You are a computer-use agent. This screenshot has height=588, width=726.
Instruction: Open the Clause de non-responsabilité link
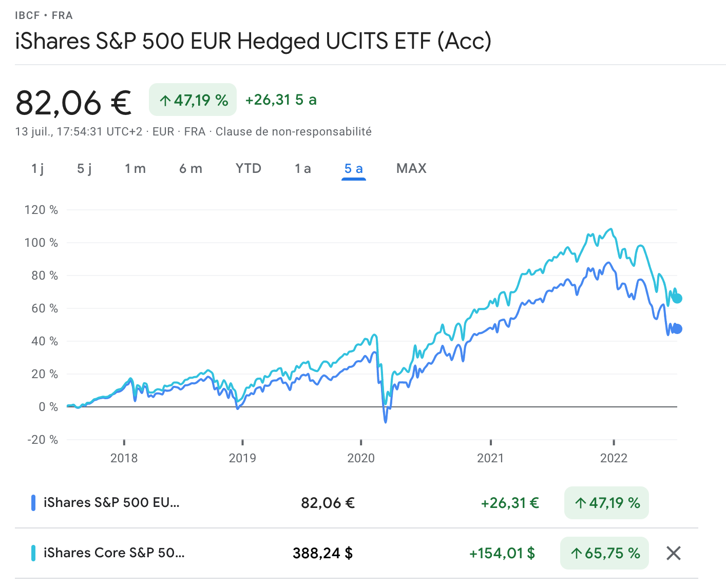294,132
